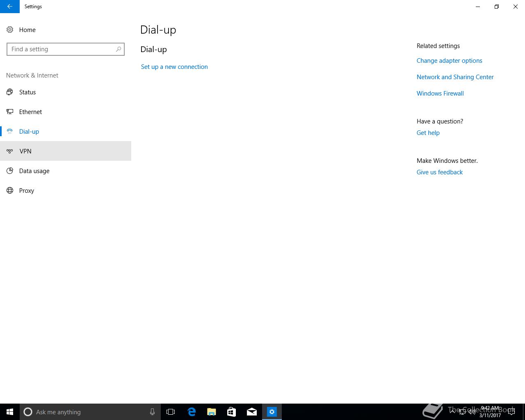Open Change adapter options link

pos(450,61)
